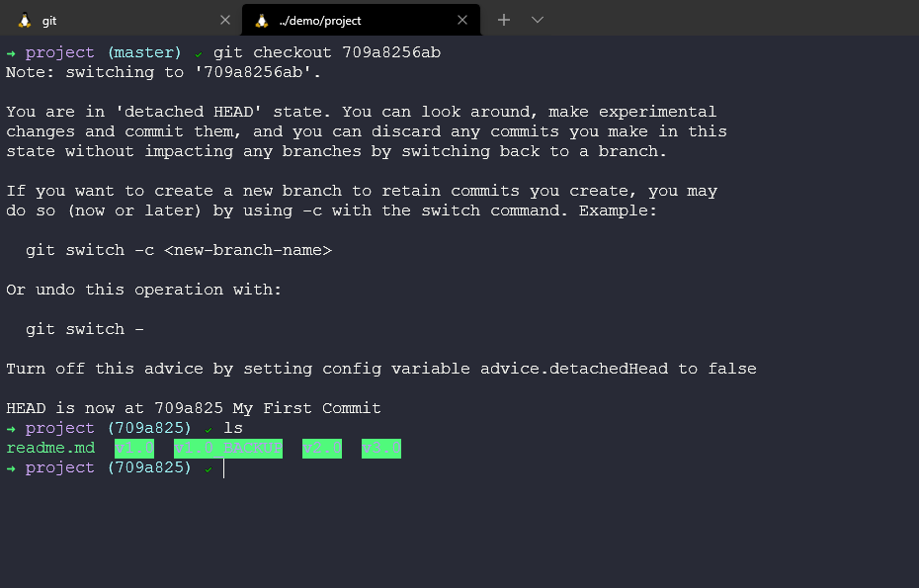Click the highlighted v1.0 directory name

[134, 449]
